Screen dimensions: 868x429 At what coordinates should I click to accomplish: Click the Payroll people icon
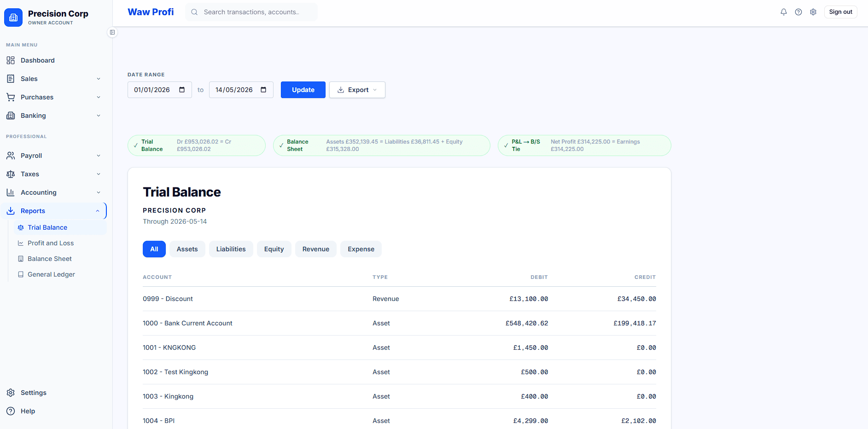(x=11, y=156)
